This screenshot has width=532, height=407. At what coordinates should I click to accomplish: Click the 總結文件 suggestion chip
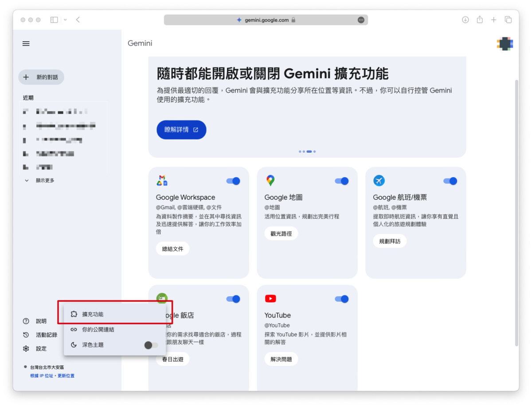point(172,248)
